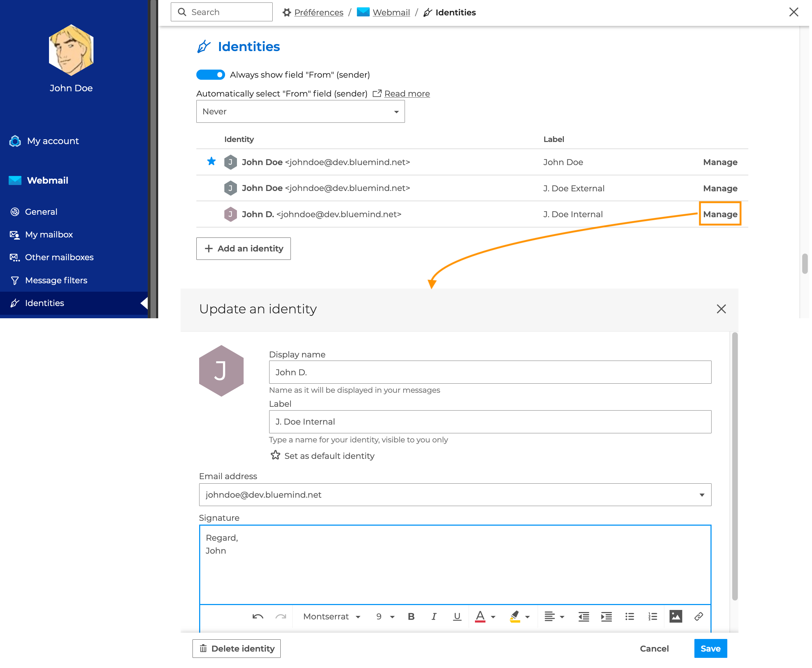Open the Montserrat font family dropdown
The height and width of the screenshot is (668, 812).
pos(331,617)
